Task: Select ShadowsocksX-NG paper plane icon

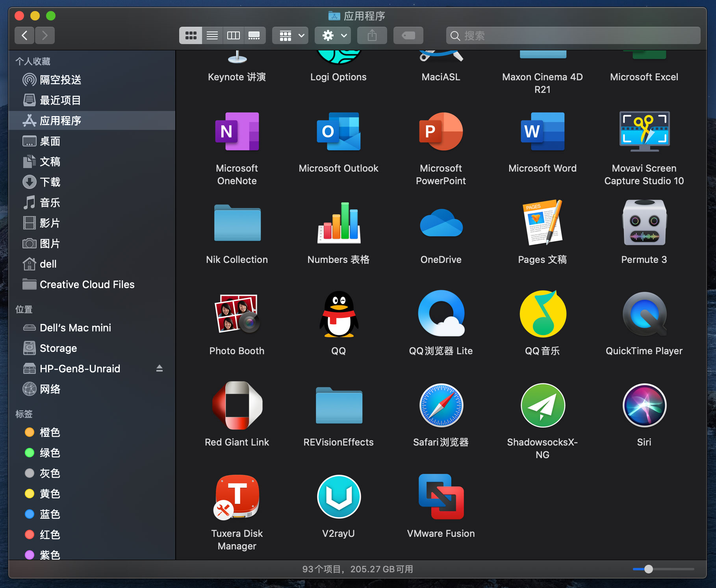Action: pos(543,405)
